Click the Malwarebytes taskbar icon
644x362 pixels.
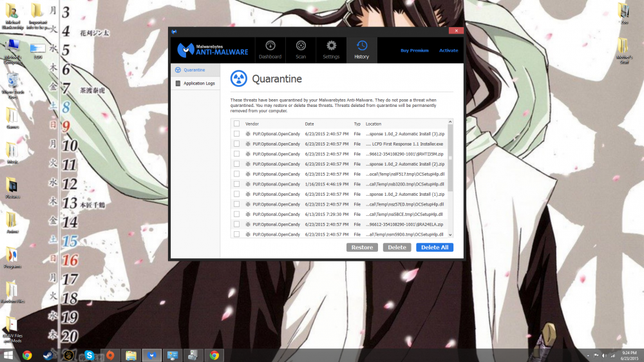(x=151, y=356)
